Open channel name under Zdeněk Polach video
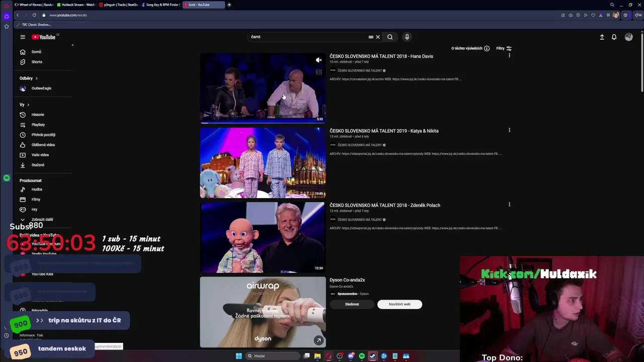Viewport: 644px width, 362px height. tap(359, 220)
